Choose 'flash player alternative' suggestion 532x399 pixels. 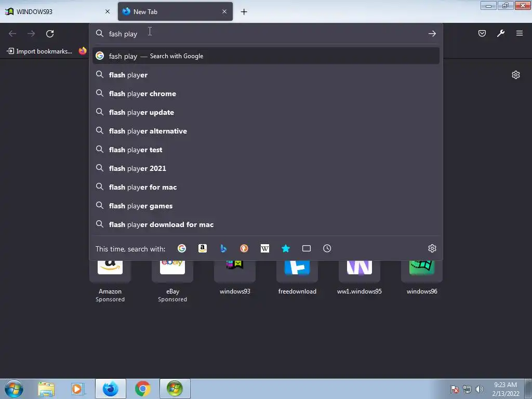pos(266,131)
